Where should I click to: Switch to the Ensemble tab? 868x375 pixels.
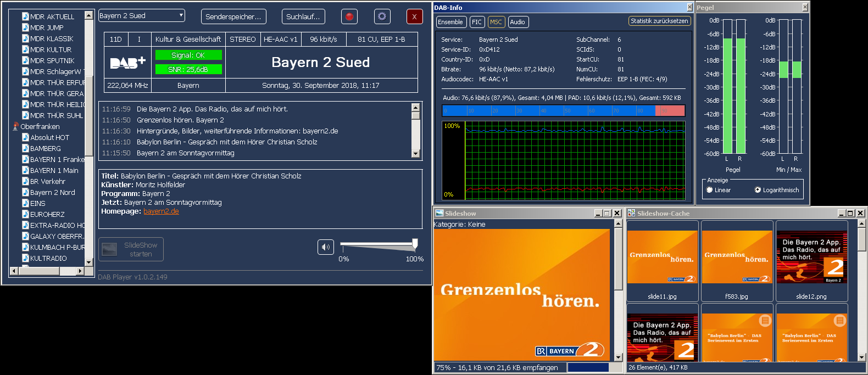(x=450, y=22)
